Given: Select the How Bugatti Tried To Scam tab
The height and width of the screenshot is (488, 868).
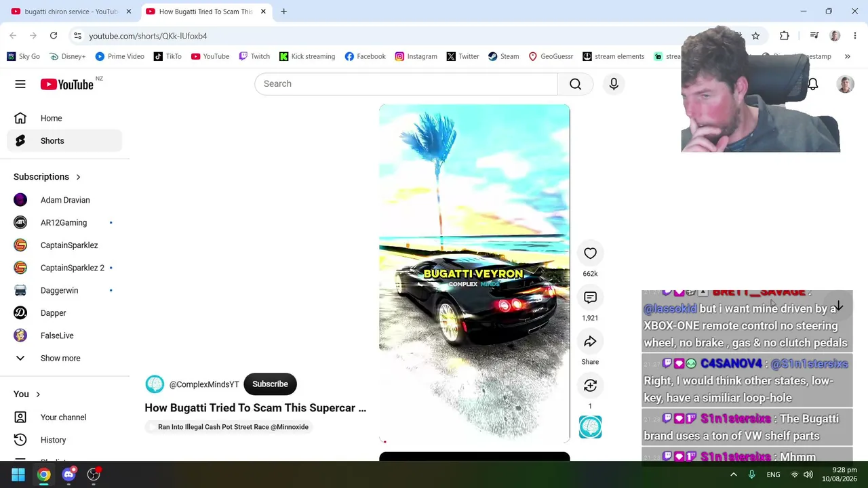Looking at the screenshot, I should (x=205, y=12).
